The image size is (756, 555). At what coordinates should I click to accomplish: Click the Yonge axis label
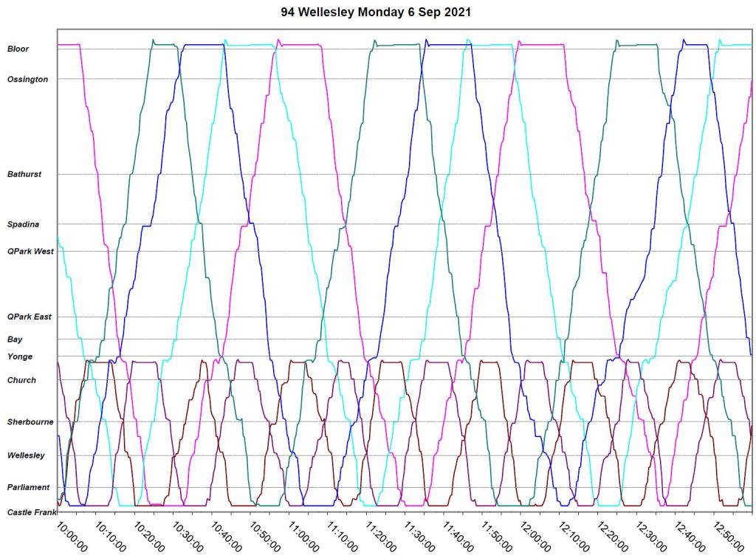[20, 357]
